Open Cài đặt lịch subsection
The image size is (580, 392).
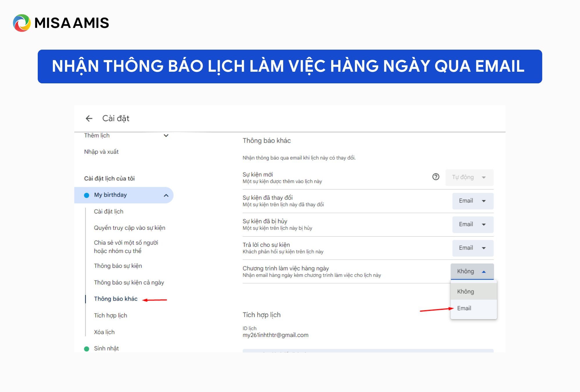pyautogui.click(x=109, y=212)
